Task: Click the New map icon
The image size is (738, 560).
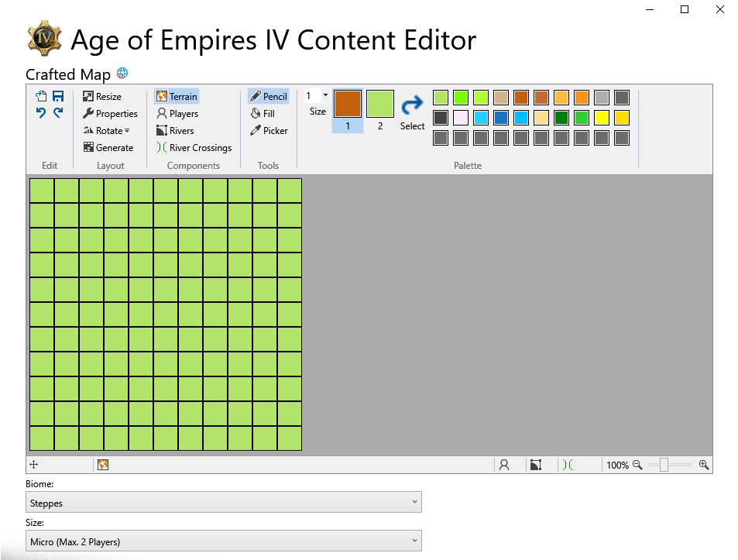Action: point(41,97)
